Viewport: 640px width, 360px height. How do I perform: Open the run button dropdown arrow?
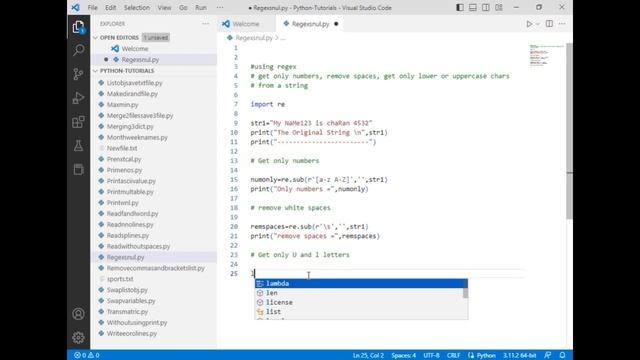(538, 24)
